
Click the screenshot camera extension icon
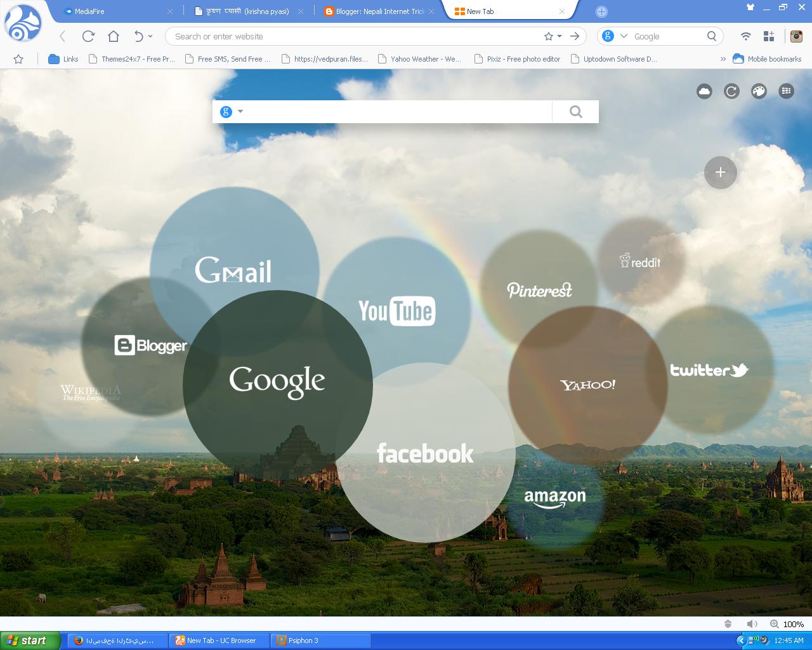796,36
